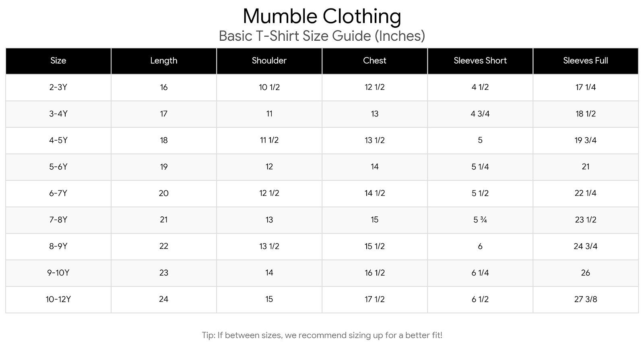
Task: Select the 2-3Y size row label
Action: pyautogui.click(x=58, y=87)
